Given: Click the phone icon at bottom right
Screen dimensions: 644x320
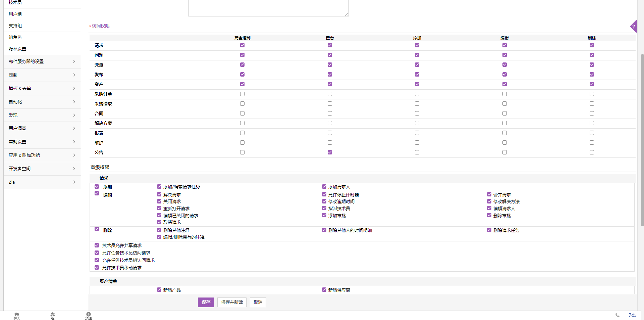Looking at the screenshot, I should [617, 315].
